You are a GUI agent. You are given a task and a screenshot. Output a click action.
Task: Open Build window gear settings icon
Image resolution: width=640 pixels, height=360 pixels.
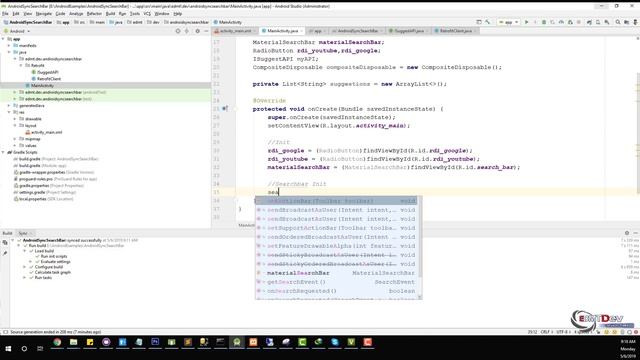coord(627,233)
